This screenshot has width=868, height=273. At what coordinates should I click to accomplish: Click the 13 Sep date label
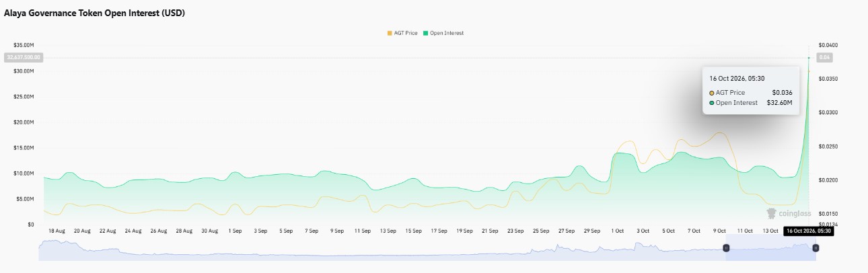click(x=388, y=231)
